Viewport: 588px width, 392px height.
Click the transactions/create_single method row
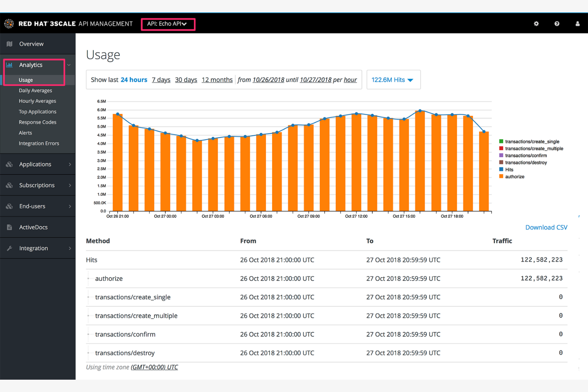pyautogui.click(x=327, y=297)
